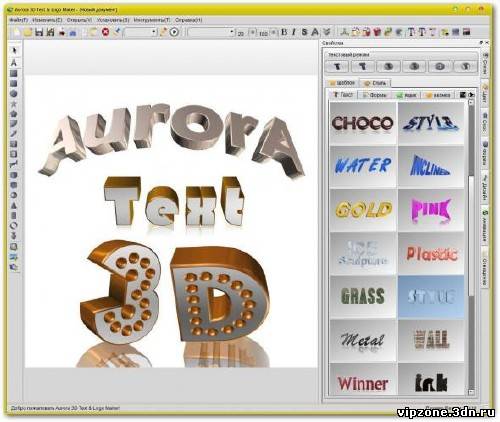500x422 pixels.
Task: Select the arrow pointer tool
Action: coord(14,50)
